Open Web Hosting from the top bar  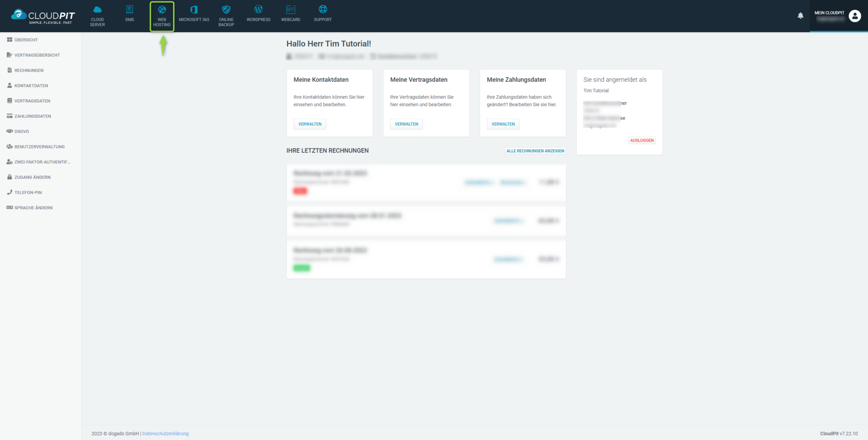162,10
